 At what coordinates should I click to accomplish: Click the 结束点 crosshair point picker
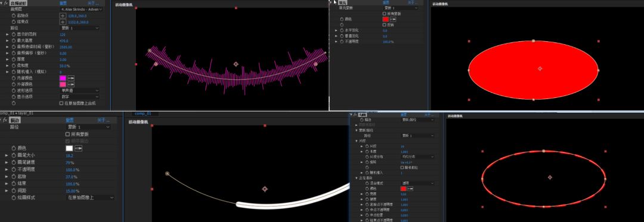(x=63, y=22)
